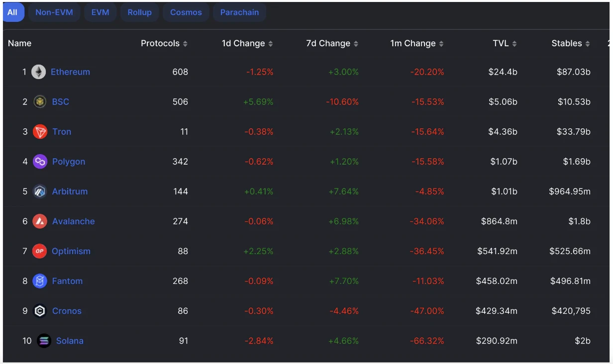The image size is (613, 364).
Task: Open the BSC chain link
Action: click(61, 102)
